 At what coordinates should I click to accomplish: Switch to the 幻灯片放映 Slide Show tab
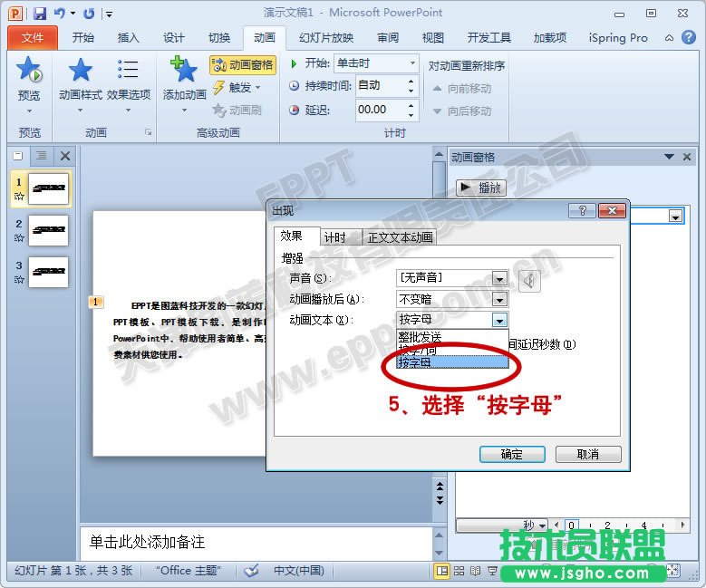tap(326, 37)
